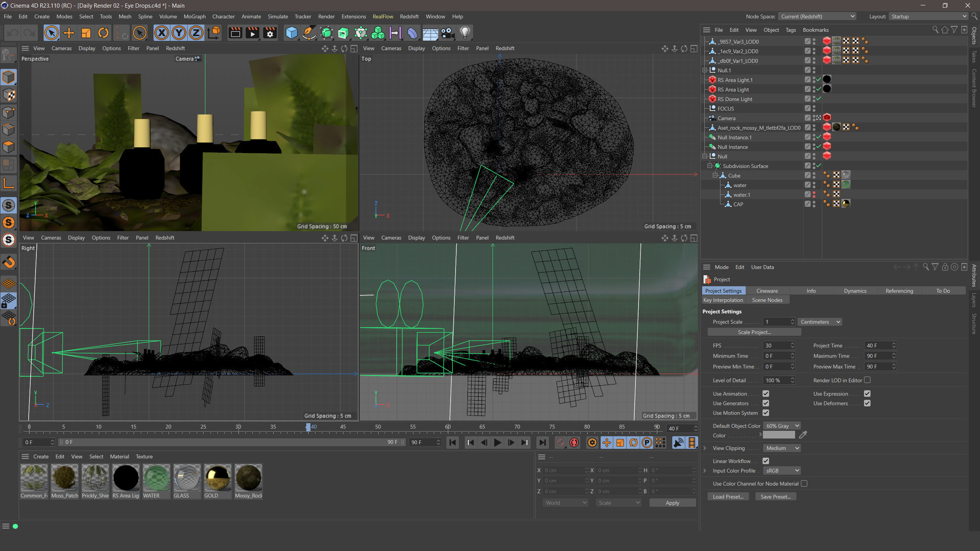The width and height of the screenshot is (980, 551).
Task: Open the MoGraph menu
Action: click(x=194, y=16)
